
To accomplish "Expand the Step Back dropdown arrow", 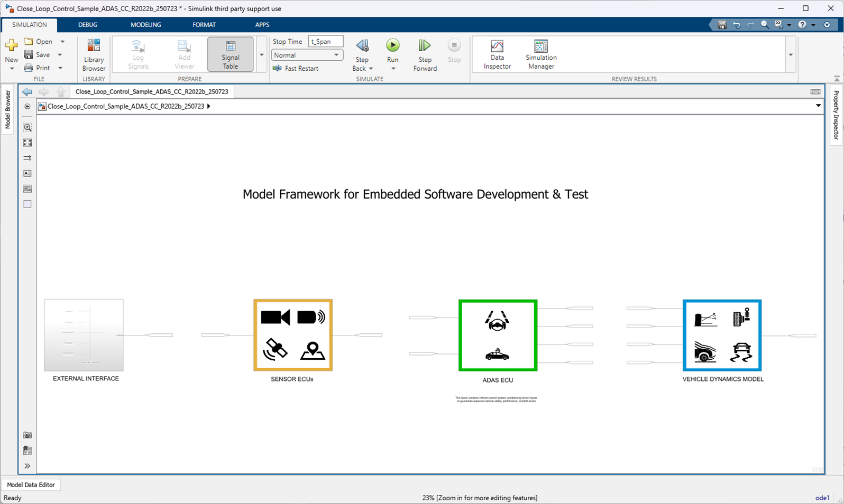I will 371,69.
